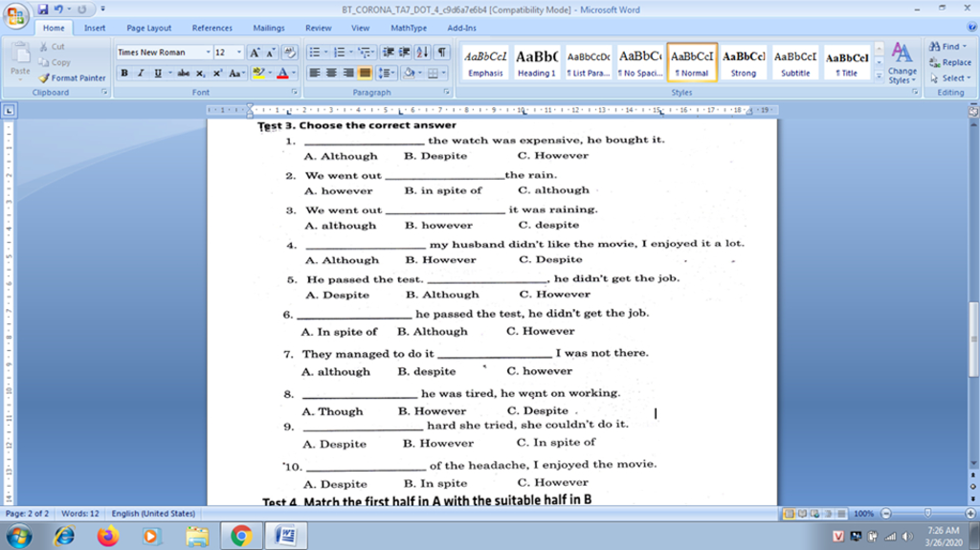980x550 pixels.
Task: Align text to the right
Action: coord(348,73)
